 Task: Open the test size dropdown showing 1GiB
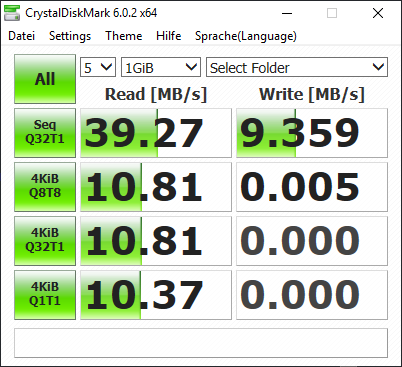pyautogui.click(x=161, y=67)
